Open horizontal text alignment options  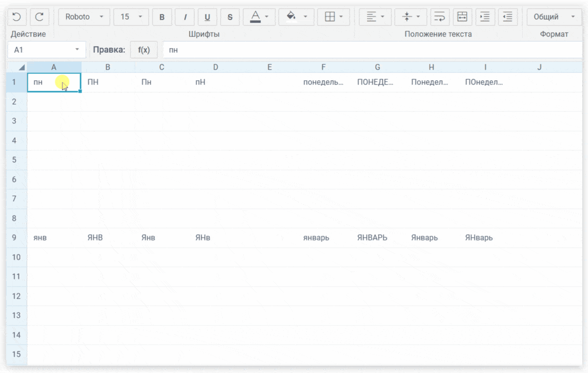coord(375,17)
